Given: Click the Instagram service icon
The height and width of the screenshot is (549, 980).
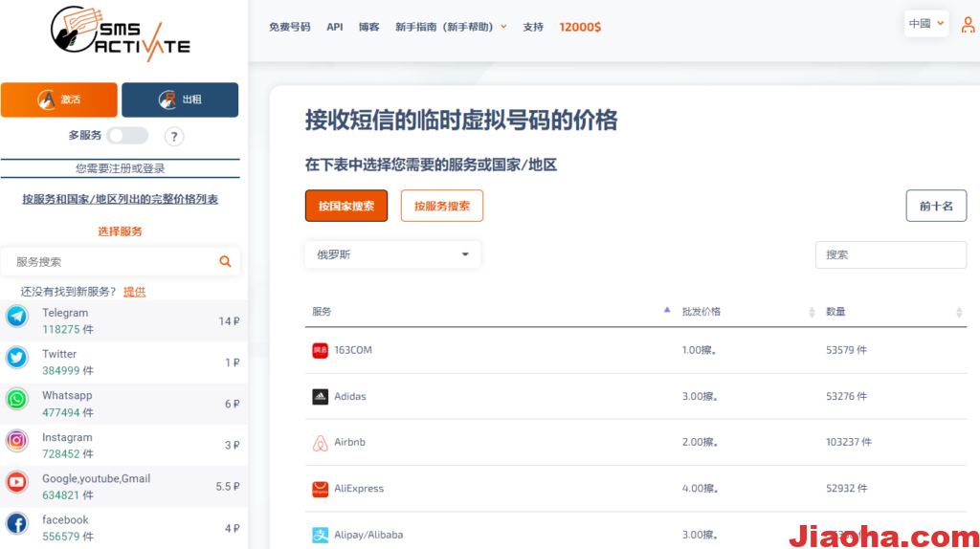Looking at the screenshot, I should tap(17, 440).
